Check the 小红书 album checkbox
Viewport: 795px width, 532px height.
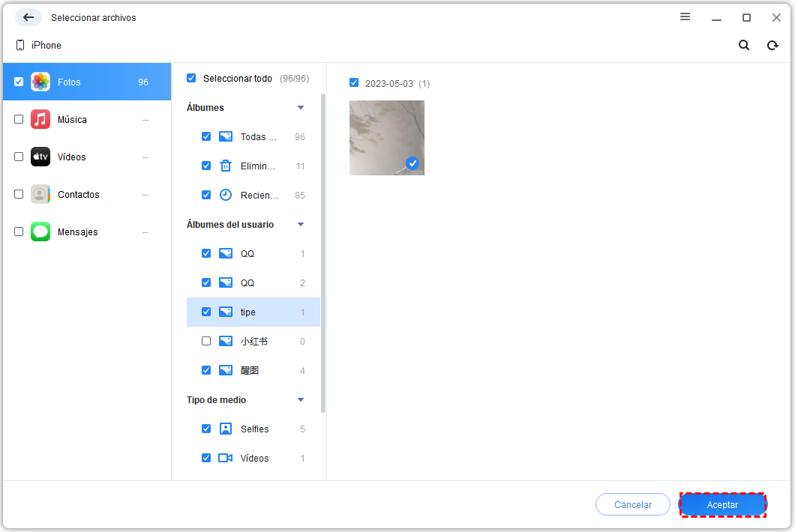(x=206, y=342)
